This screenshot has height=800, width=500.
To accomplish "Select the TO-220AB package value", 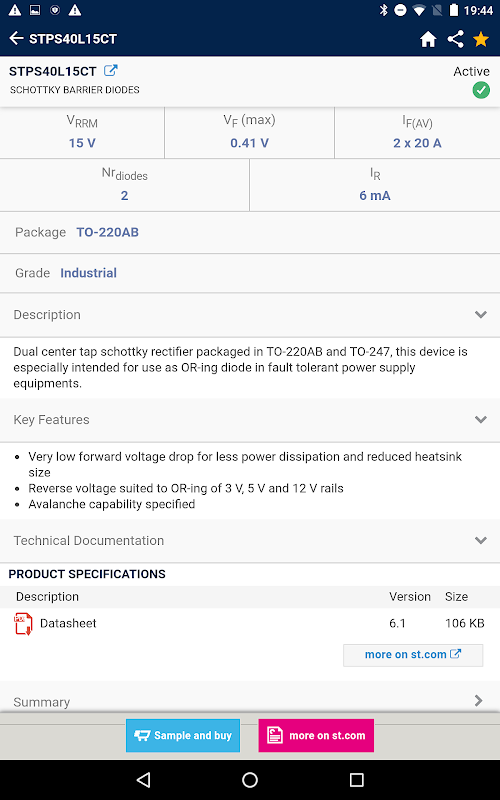I will (108, 232).
